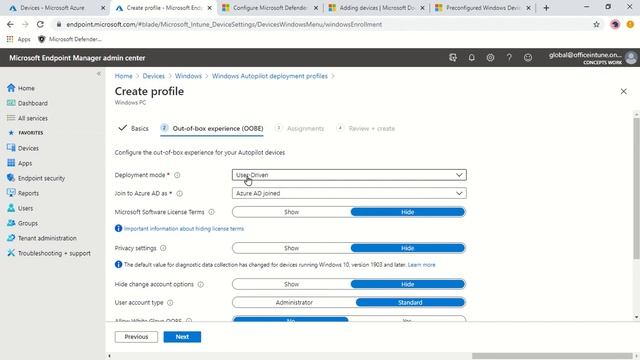Image resolution: width=640 pixels, height=360 pixels.
Task: Click the browser address bar
Action: (x=322, y=24)
